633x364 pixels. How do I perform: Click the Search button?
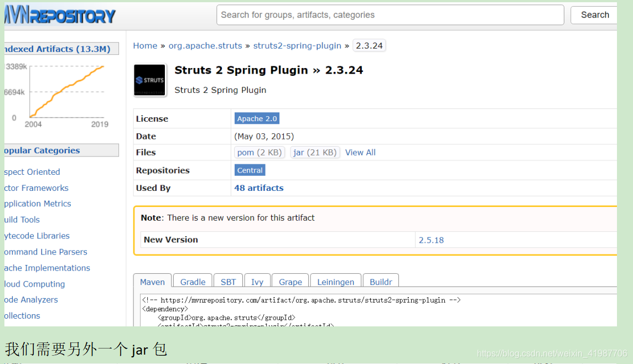pos(594,15)
